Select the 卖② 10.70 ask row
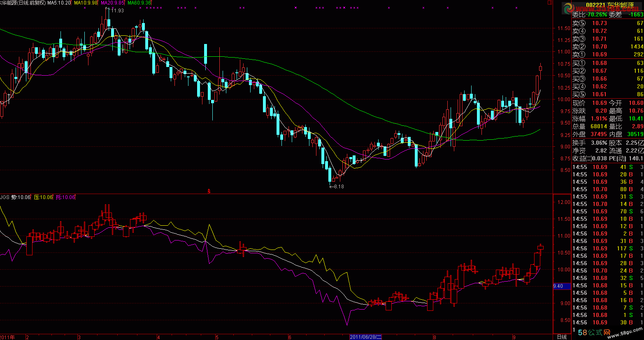This screenshot has width=644, height=340. tap(608, 47)
